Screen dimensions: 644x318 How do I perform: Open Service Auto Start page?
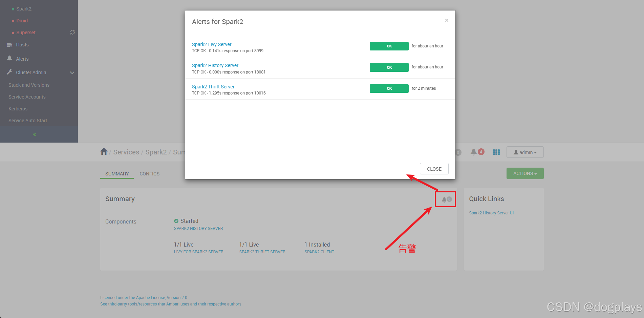pyautogui.click(x=28, y=121)
